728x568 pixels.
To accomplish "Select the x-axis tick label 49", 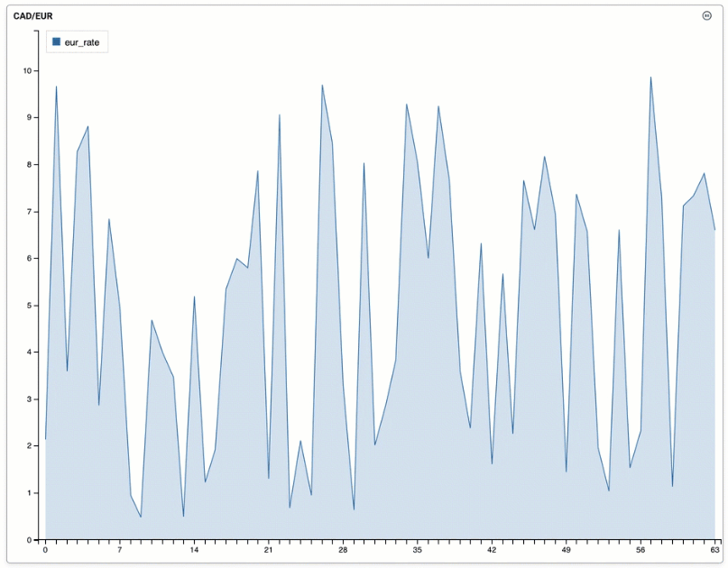I will 566,549.
